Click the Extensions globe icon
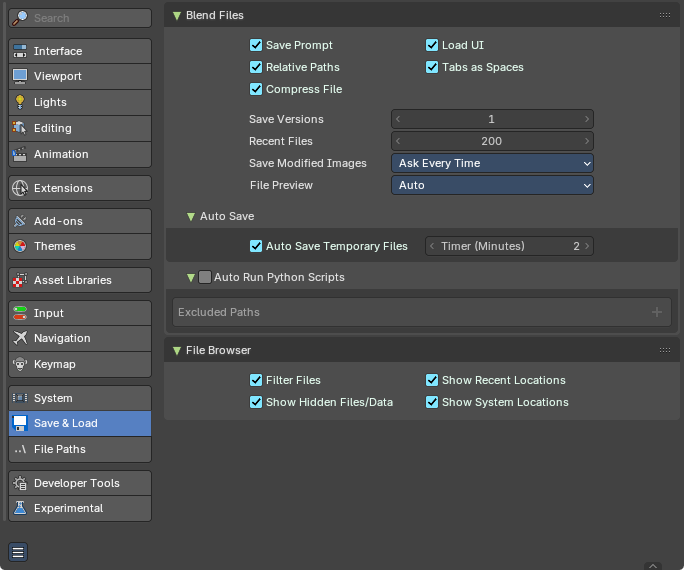684x570 pixels. 20,188
